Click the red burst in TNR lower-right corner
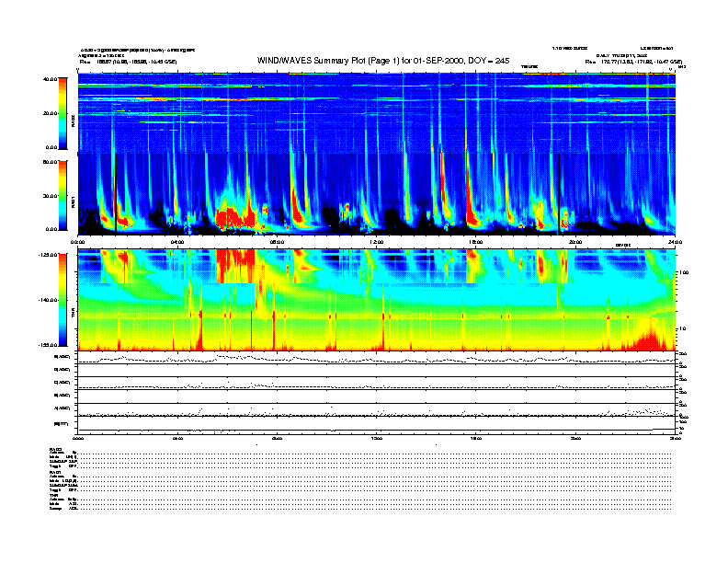728x563 pixels. [x=652, y=339]
